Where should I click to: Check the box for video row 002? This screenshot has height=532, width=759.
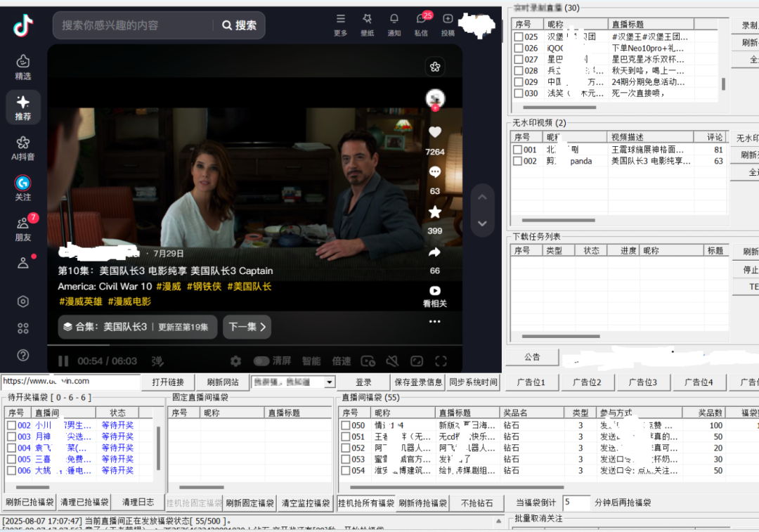[517, 161]
